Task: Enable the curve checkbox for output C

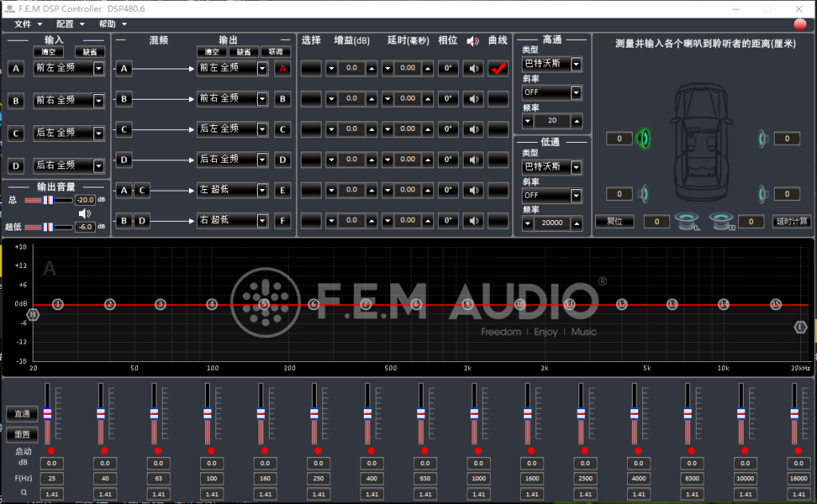Action: (498, 129)
